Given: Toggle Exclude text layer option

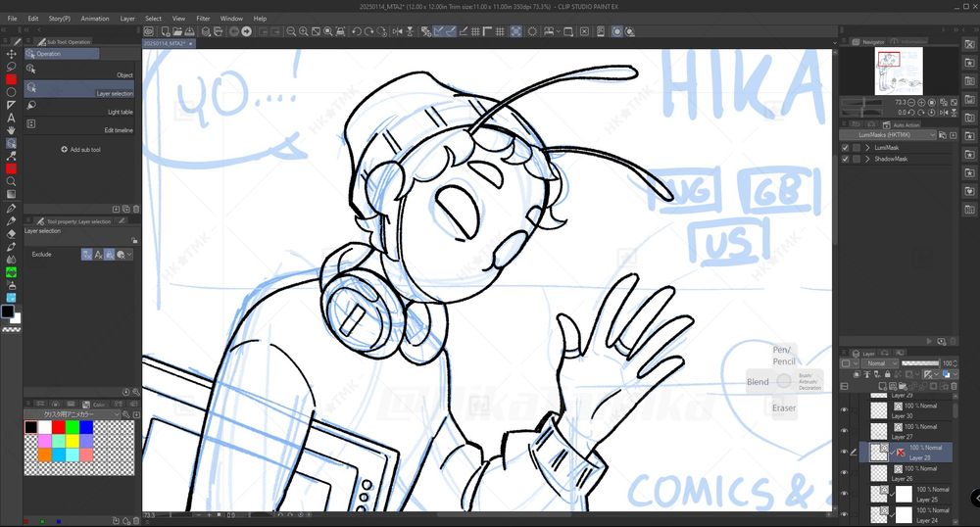Looking at the screenshot, I should pyautogui.click(x=98, y=254).
